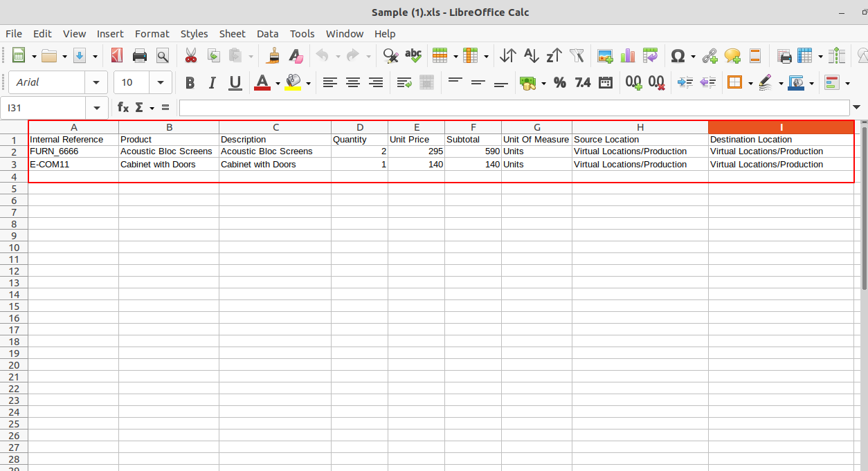Screen dimensions: 868x471
Task: Sort ascending with the A-Z icon
Action: [x=531, y=56]
